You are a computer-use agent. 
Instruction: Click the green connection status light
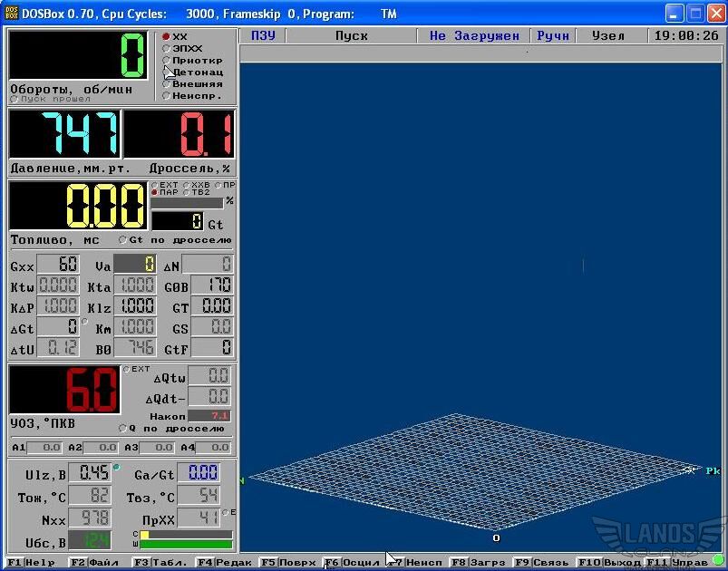coord(718,561)
